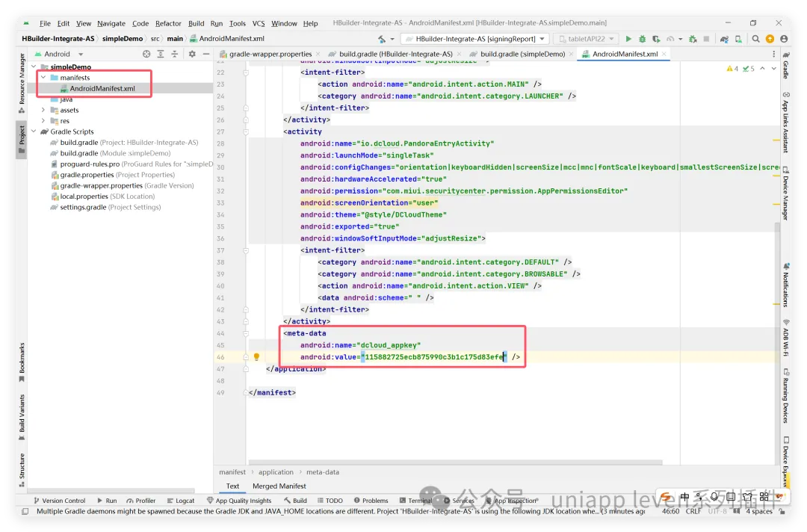807x532 pixels.
Task: Open Structure side panel
Action: [x=22, y=469]
